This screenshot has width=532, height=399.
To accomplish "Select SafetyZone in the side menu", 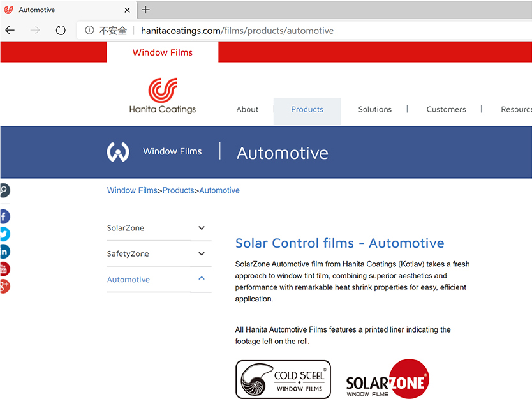I will click(x=128, y=253).
